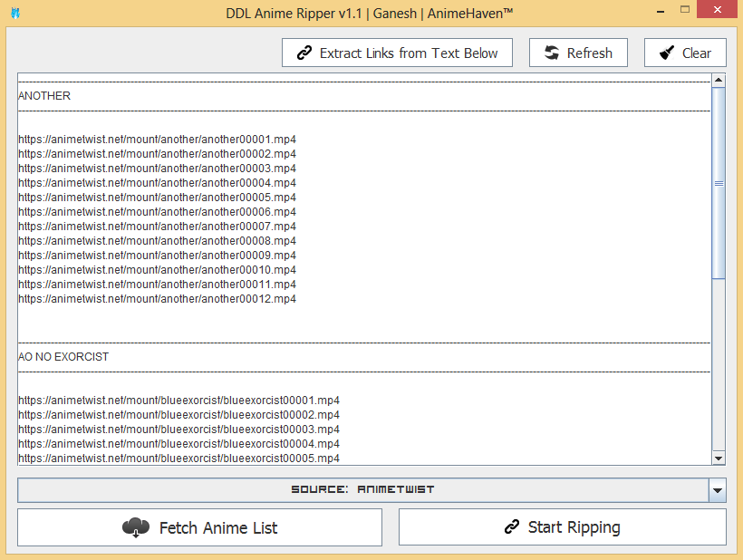Click the Fetch Anime List button text

tap(218, 527)
